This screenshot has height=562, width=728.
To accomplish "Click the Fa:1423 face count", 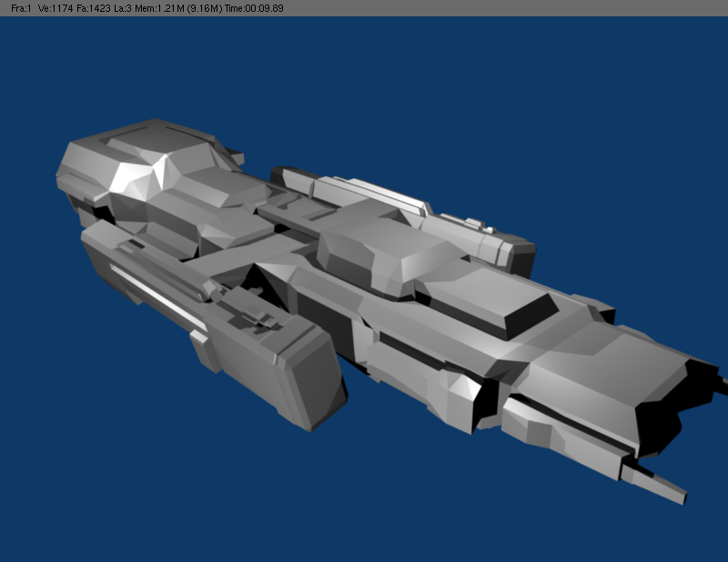I will (94, 8).
